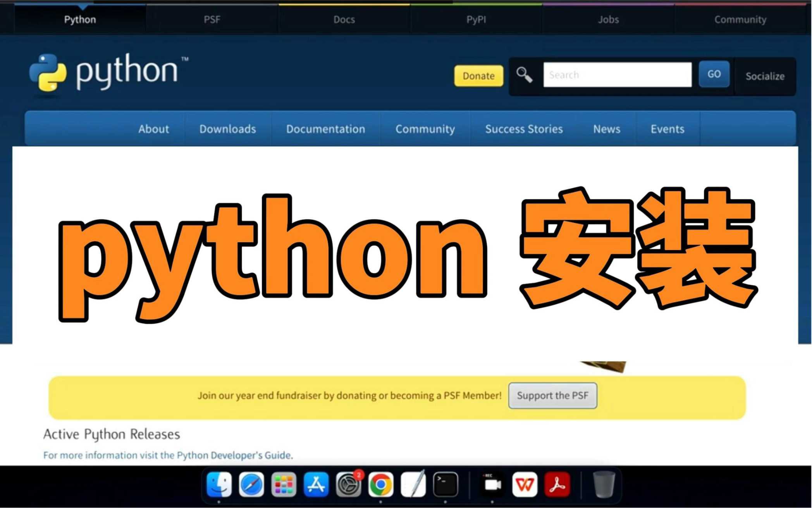Open Launchpad from the dock
Screen dimensions: 812x508
(284, 484)
